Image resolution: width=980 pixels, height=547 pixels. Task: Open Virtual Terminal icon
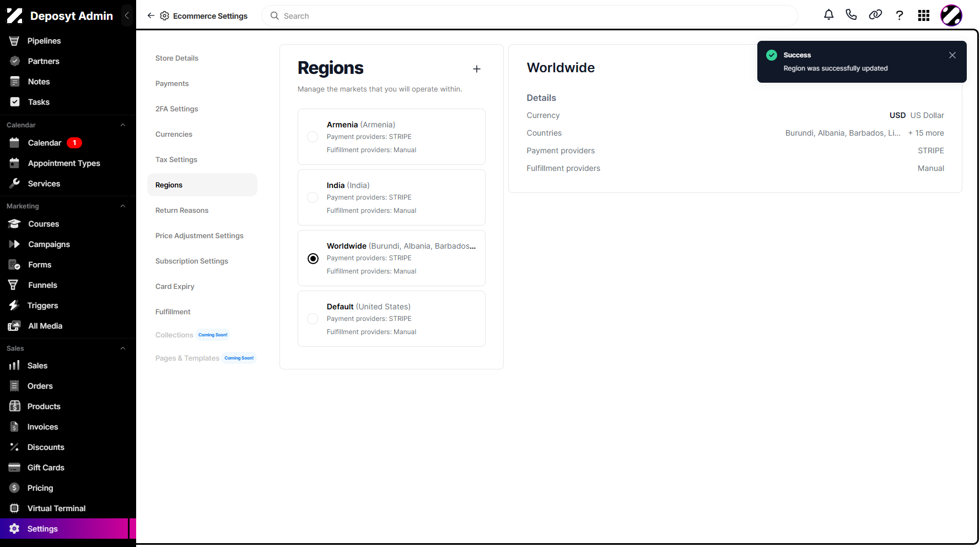click(14, 508)
